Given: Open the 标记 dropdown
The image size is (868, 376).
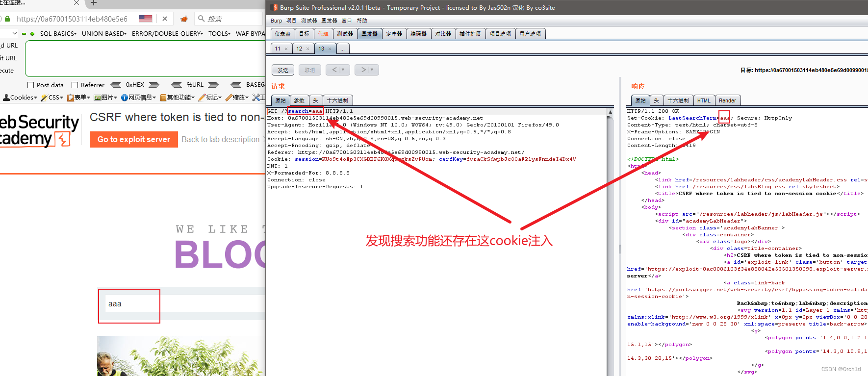Looking at the screenshot, I should [x=210, y=98].
